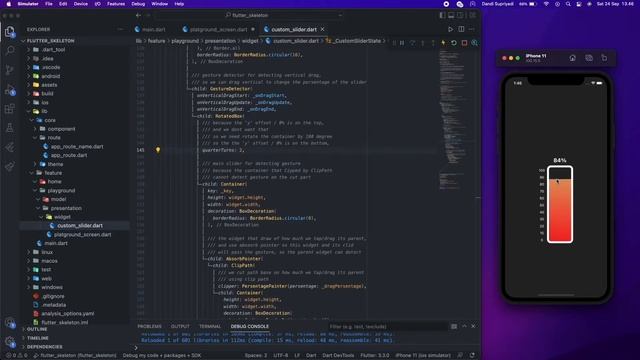Expand the DEPENDENCIES section
The image size is (640, 360).
[44, 347]
